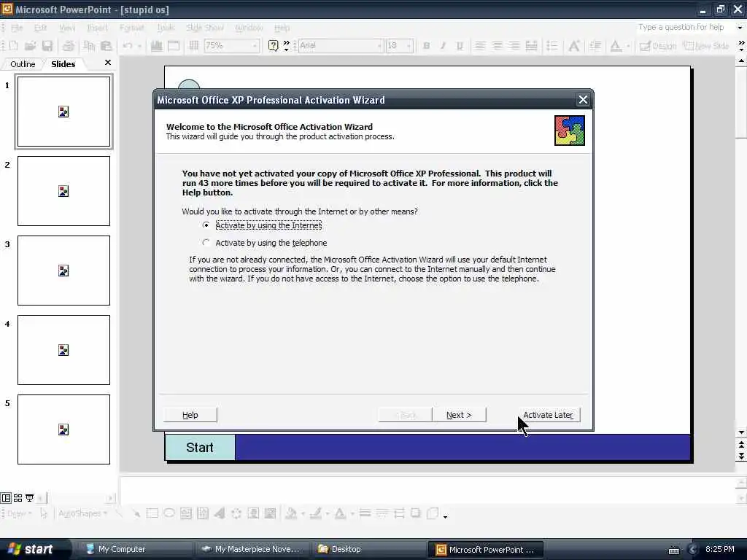747x560 pixels.
Task: Close the Outline/Slides pane
Action: (108, 63)
